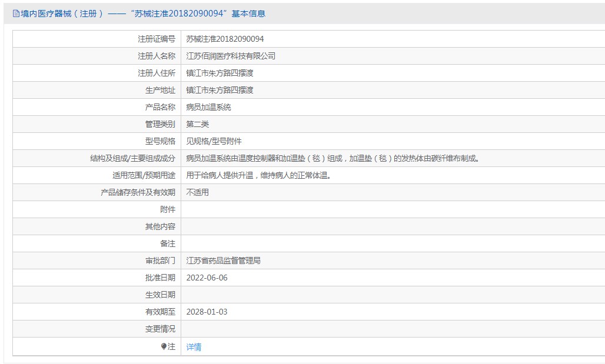Click the 型号规格 label
Viewport: 605px width, 364px height.
(x=160, y=141)
